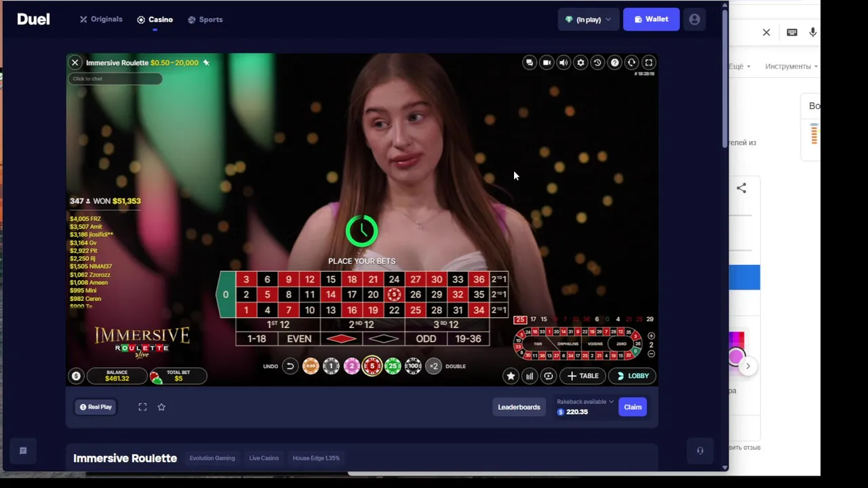Open Live Casino category tag

(x=264, y=458)
